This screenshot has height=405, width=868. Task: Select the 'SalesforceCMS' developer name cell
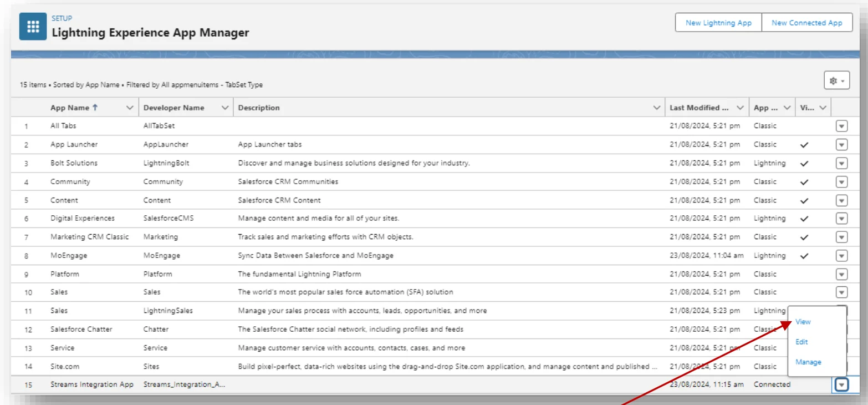(x=169, y=218)
